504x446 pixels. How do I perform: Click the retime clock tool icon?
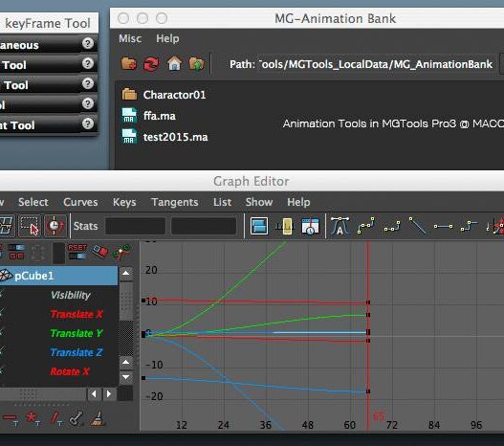tap(55, 226)
